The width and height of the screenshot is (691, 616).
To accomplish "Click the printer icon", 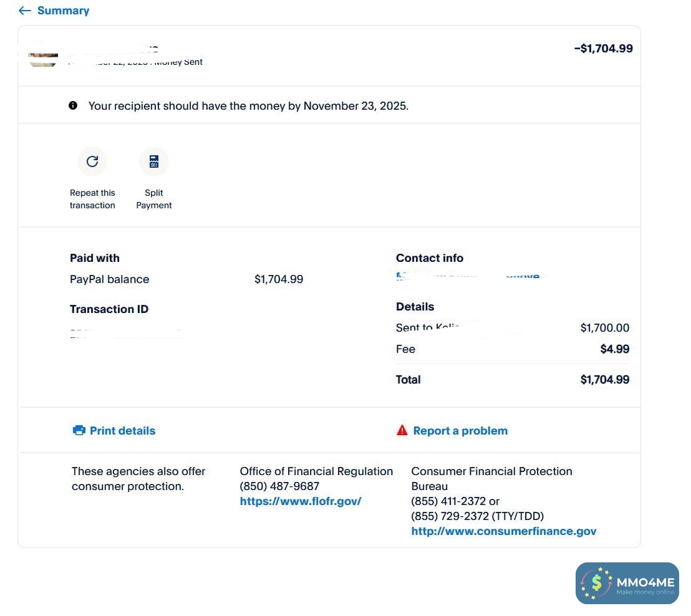I will tap(79, 430).
